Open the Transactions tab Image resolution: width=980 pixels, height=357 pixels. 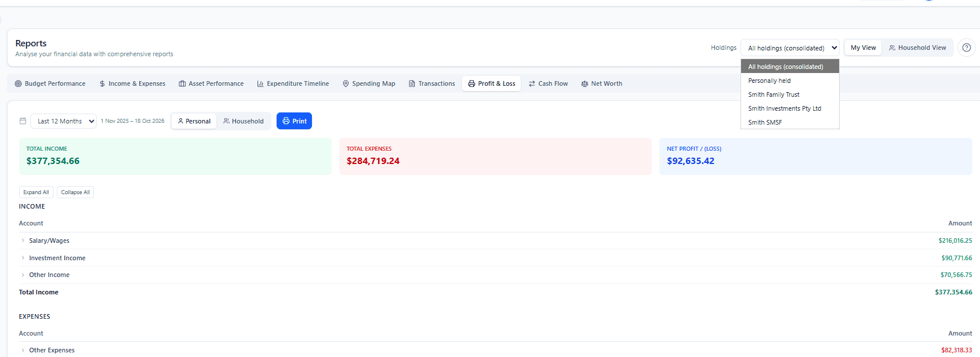coord(431,83)
